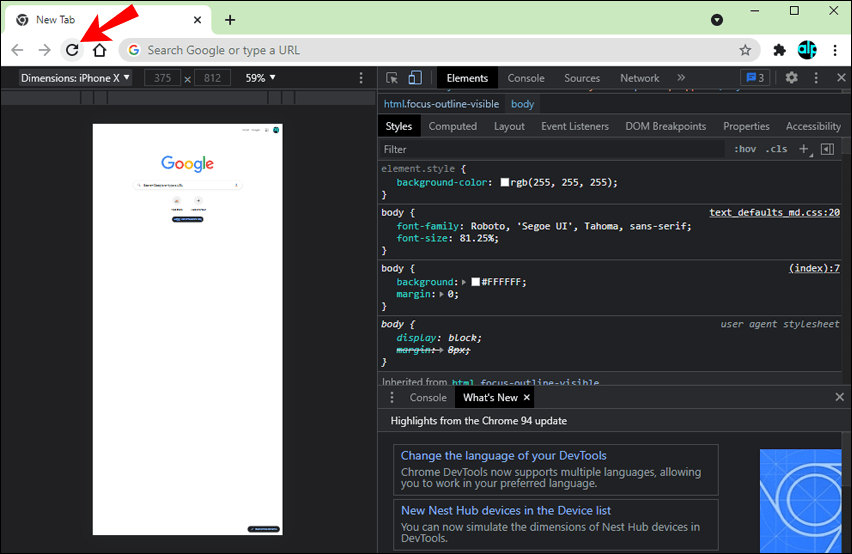Screen dimensions: 852x554
Task: Go forward with the forward arrow
Action: point(45,51)
